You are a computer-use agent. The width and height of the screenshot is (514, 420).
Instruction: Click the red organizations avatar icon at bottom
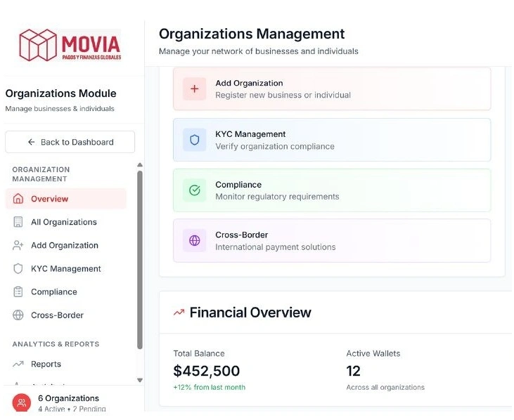(x=22, y=402)
